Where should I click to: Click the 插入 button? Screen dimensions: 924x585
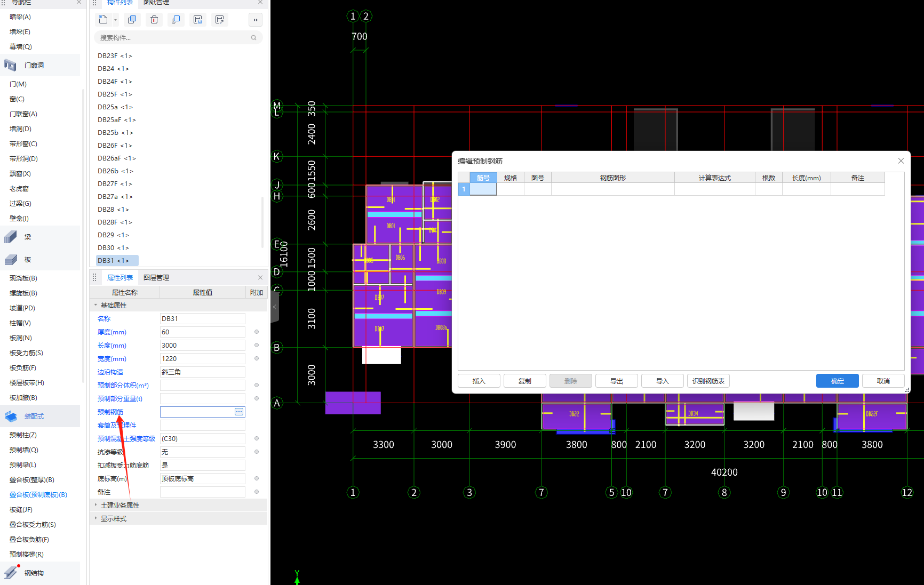point(479,381)
